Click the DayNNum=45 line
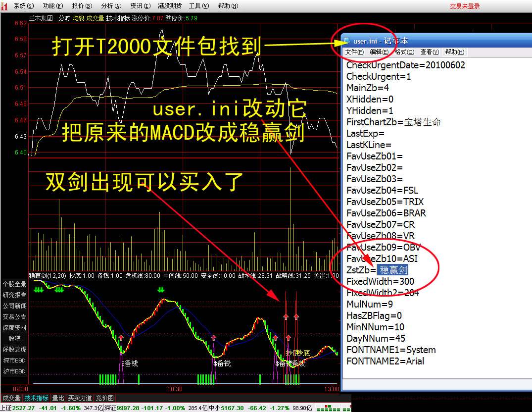 (376, 339)
